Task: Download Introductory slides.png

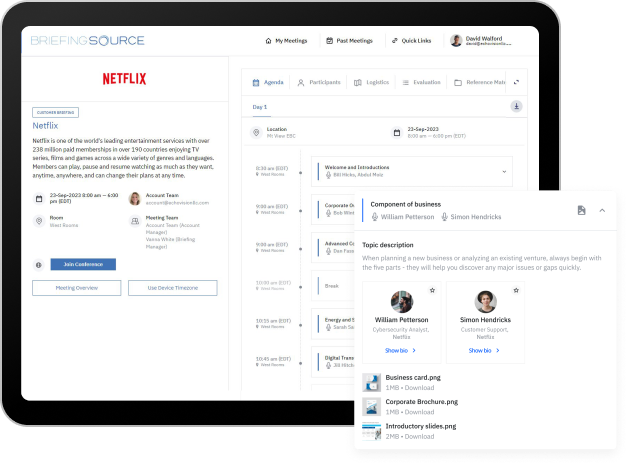Action: click(x=419, y=437)
